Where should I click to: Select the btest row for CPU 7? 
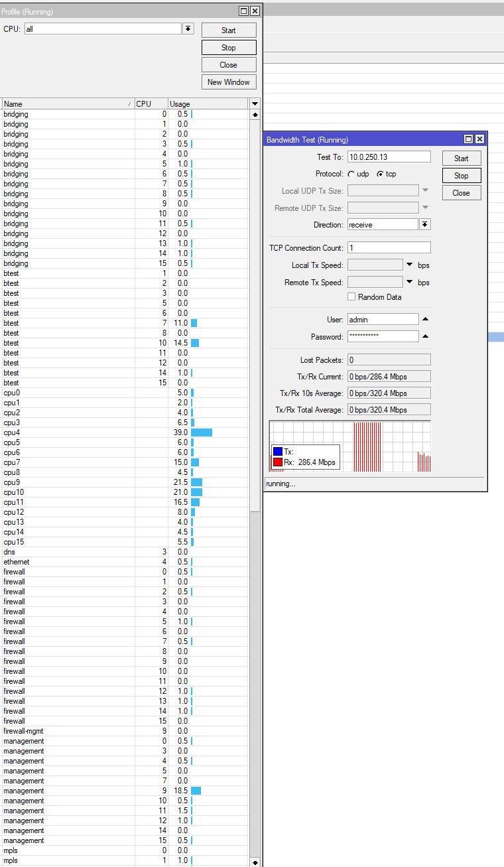point(125,323)
